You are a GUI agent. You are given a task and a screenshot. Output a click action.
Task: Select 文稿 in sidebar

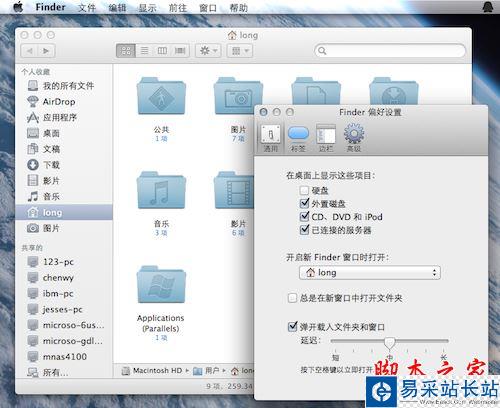point(64,149)
